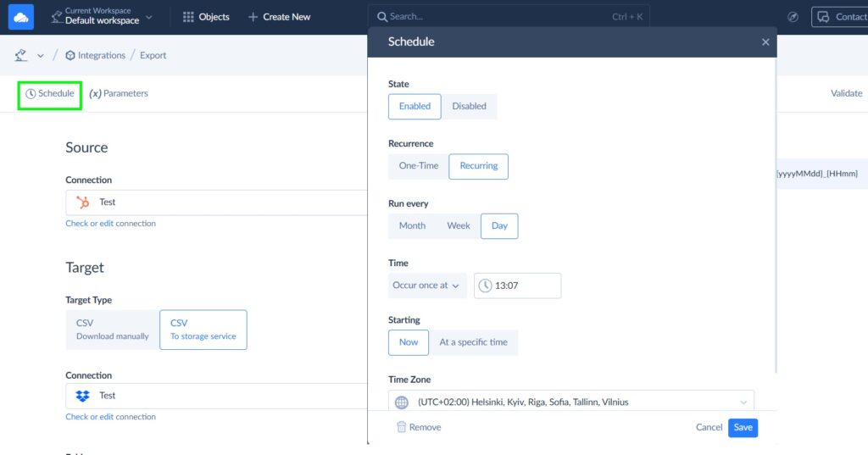The height and width of the screenshot is (455, 868).
Task: Choose One-Time recurrence
Action: click(x=419, y=166)
